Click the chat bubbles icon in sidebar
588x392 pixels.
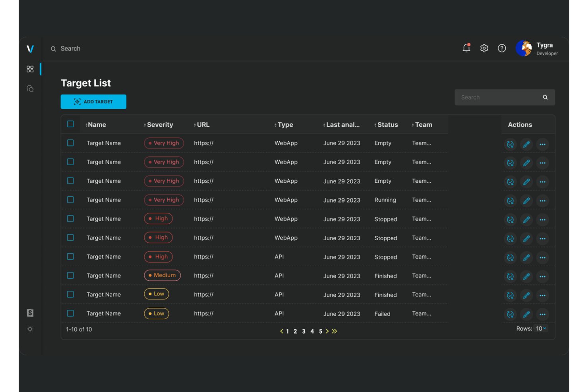(x=30, y=89)
